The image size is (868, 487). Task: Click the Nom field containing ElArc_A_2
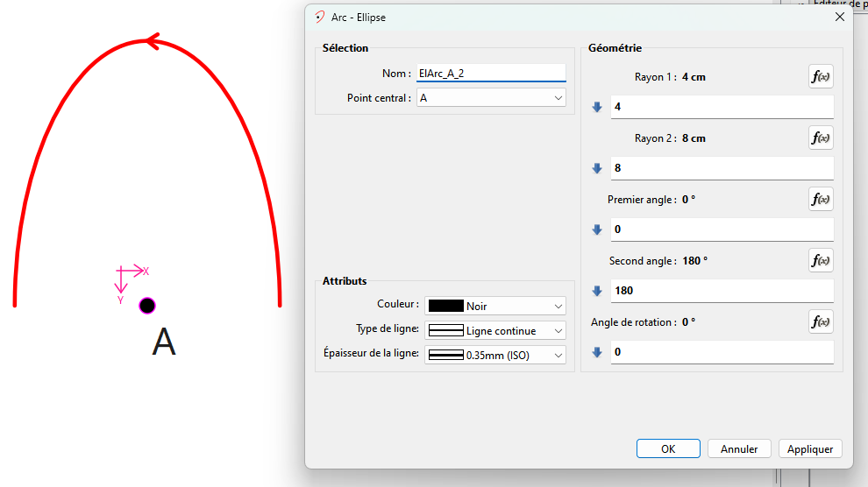490,74
